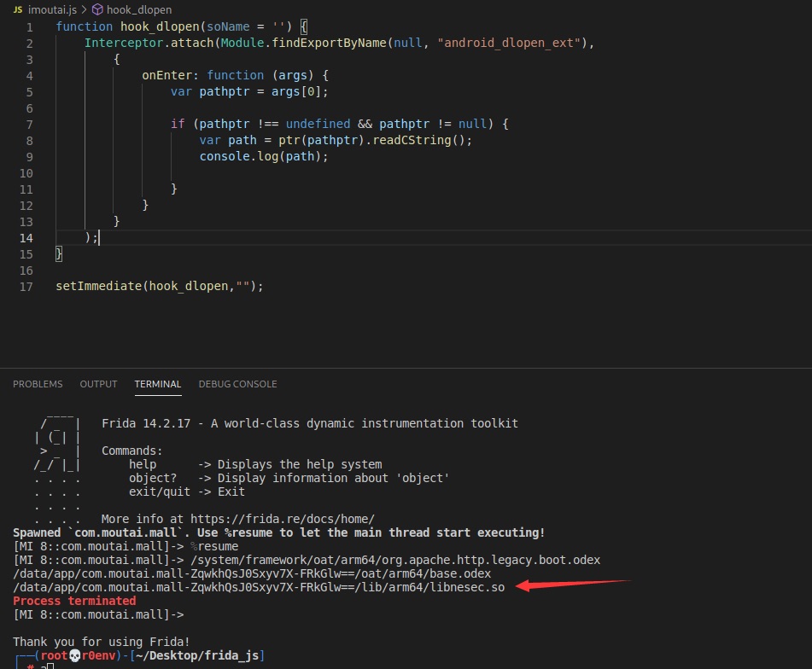Click the cube symbol icon in breadcrumb
Screen dimensions: 812x669
click(97, 9)
